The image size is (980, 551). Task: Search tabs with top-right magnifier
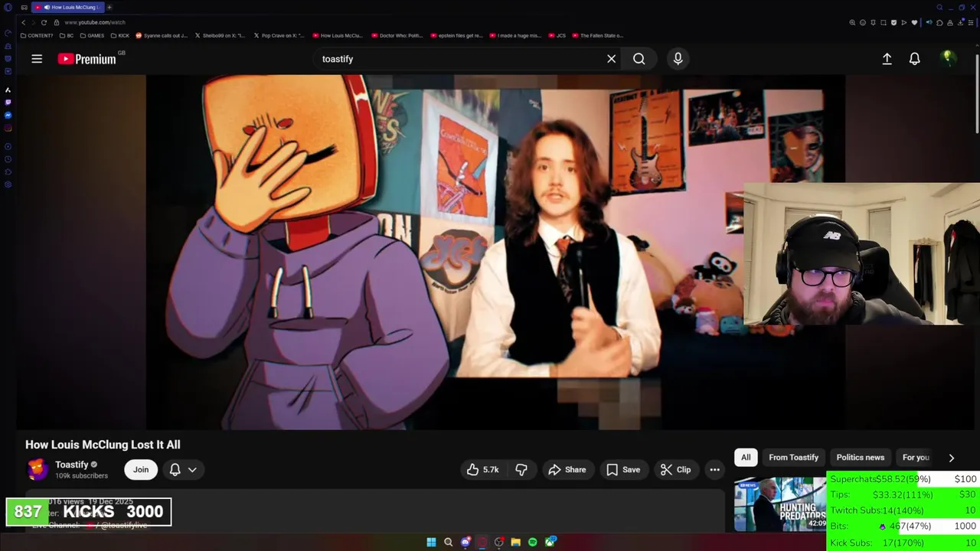tap(939, 8)
